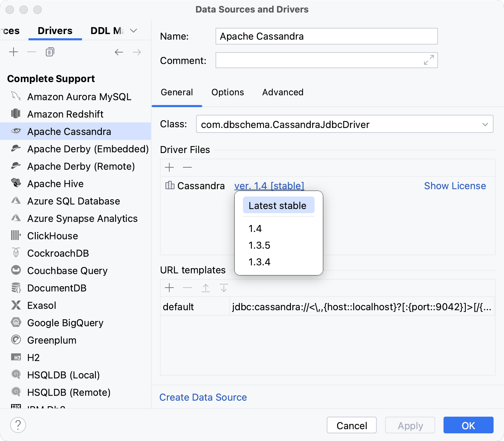
Task: Add a new driver with the plus icon
Action: [14, 52]
